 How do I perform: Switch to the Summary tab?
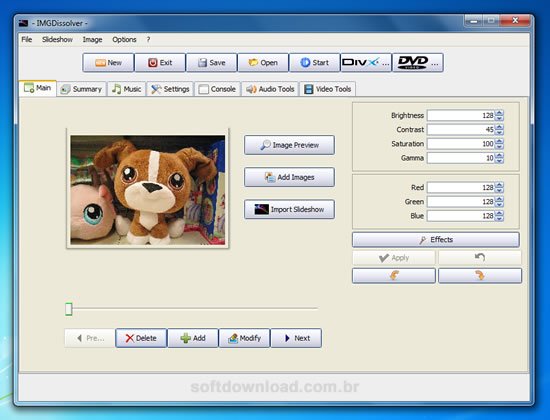[x=81, y=89]
